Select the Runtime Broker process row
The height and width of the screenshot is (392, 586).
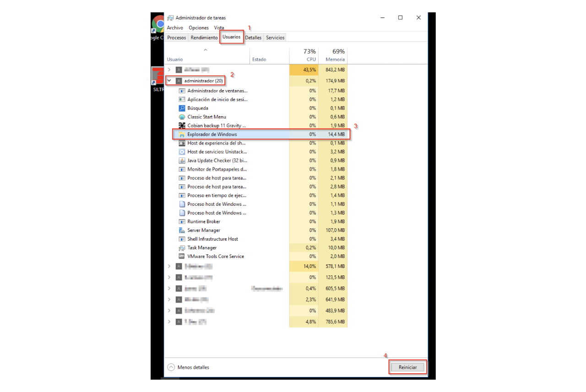(x=204, y=222)
